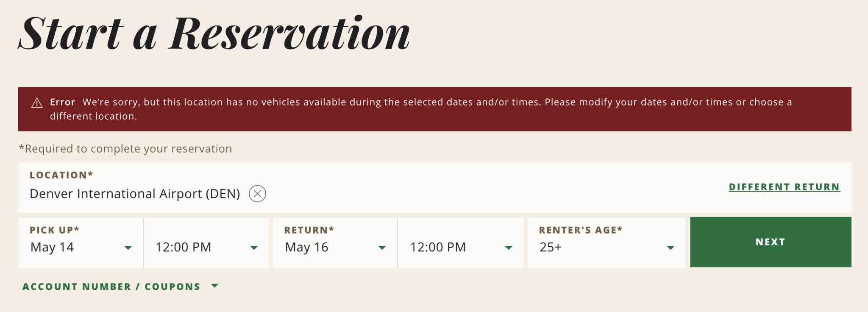The height and width of the screenshot is (312, 868).
Task: Expand Account Number / Coupons section
Action: pos(111,287)
